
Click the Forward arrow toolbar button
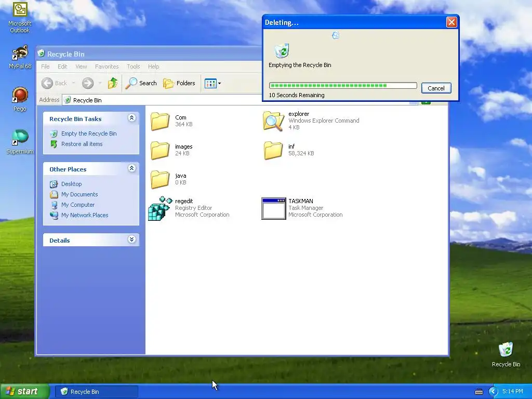pyautogui.click(x=88, y=83)
